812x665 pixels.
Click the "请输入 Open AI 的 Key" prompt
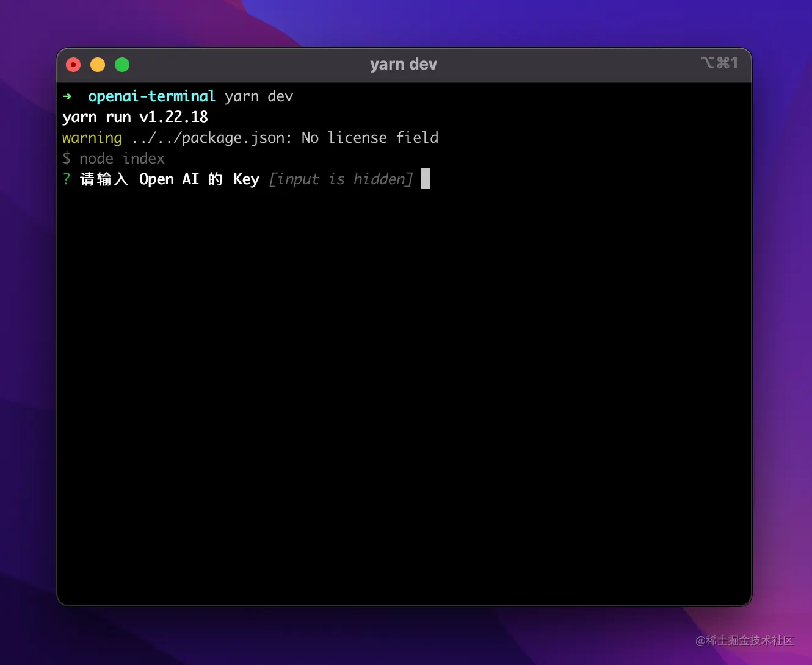[170, 179]
